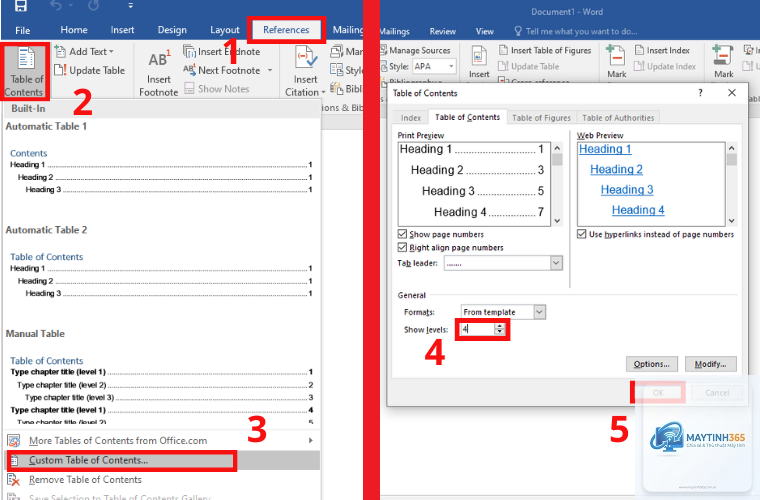Click Manage Sources in the right window
760x500 pixels.
(x=415, y=50)
